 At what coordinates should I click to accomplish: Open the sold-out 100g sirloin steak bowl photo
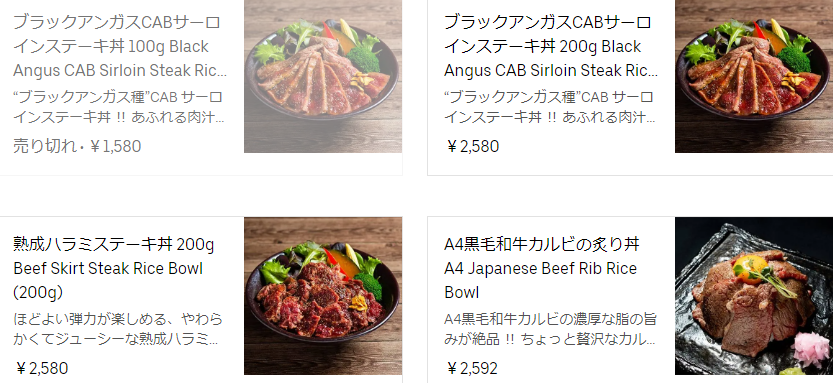323,76
